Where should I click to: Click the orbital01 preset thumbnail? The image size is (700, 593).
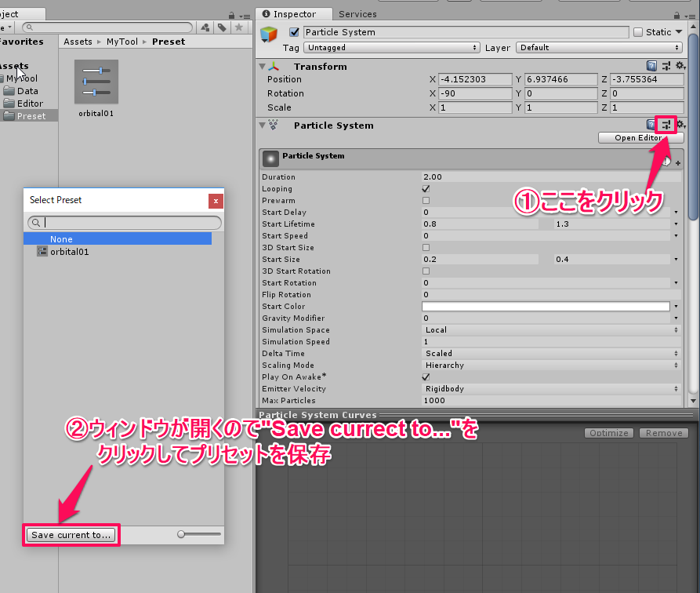point(96,82)
